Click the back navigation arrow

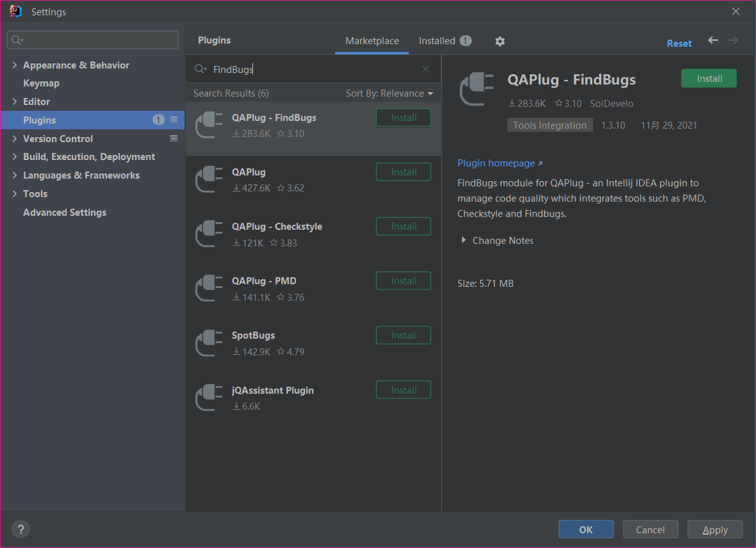click(x=713, y=40)
